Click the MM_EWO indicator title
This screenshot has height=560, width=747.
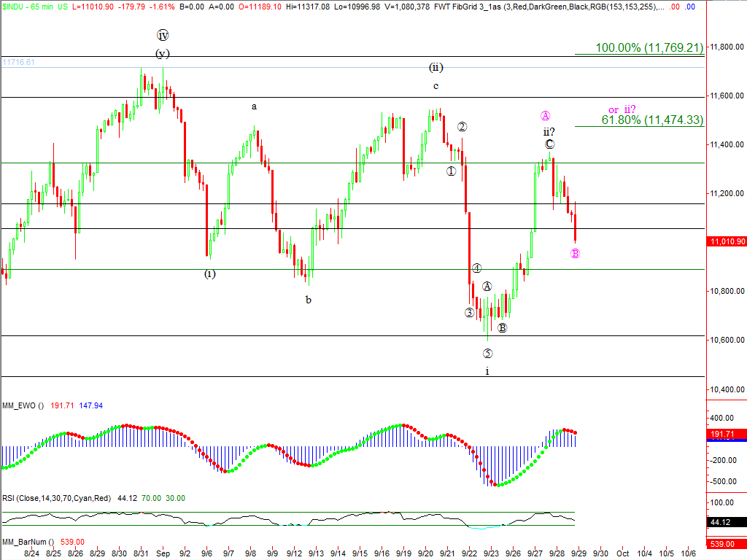click(x=23, y=405)
